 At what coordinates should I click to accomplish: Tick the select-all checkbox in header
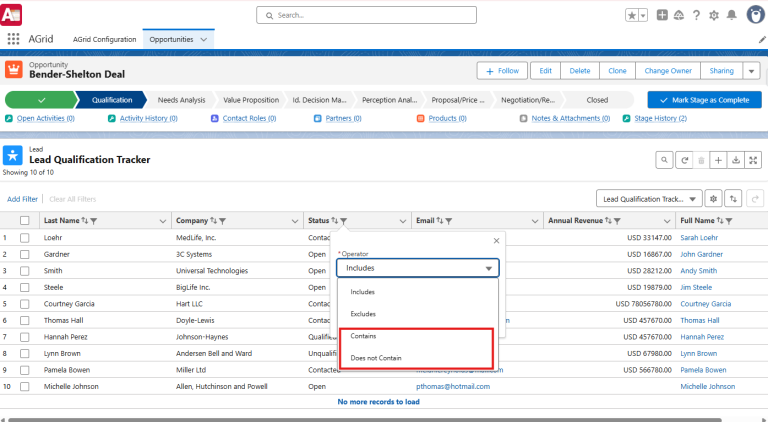[24, 220]
